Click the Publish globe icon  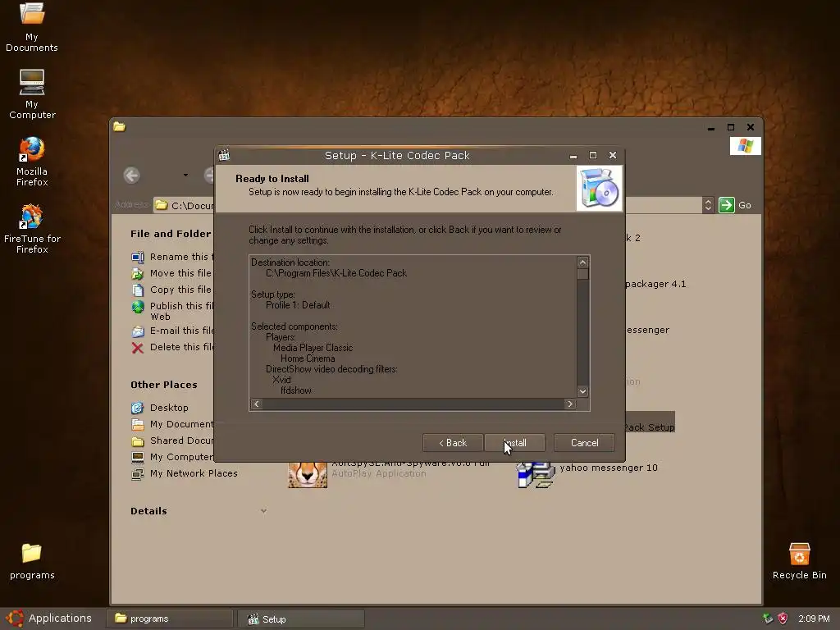[138, 307]
